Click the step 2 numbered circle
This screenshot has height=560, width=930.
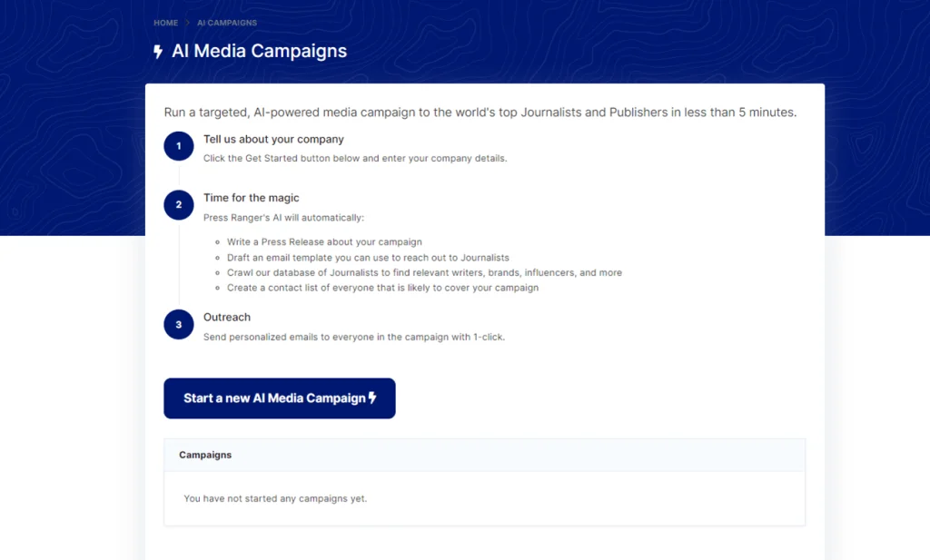[x=179, y=205]
